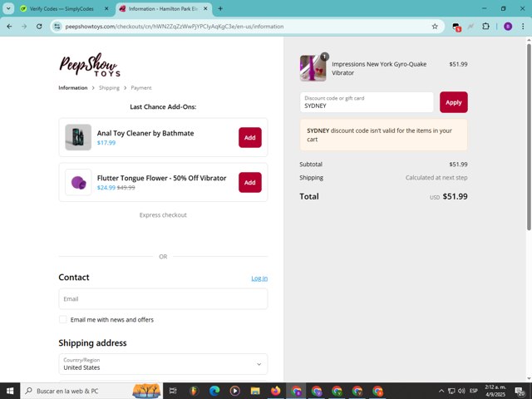
Task: Open a new browser tab
Action: tap(220, 9)
